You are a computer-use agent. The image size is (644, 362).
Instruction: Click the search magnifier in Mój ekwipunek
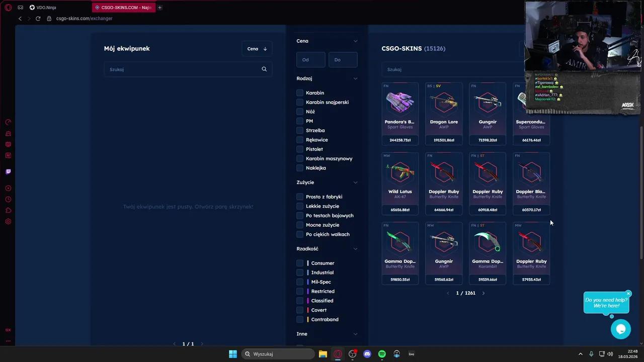pyautogui.click(x=264, y=69)
